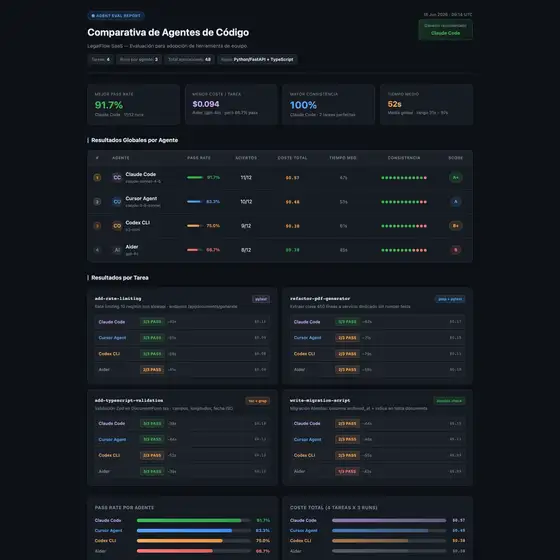
Task: Click the A score badge for Cursor Agent
Action: [455, 202]
